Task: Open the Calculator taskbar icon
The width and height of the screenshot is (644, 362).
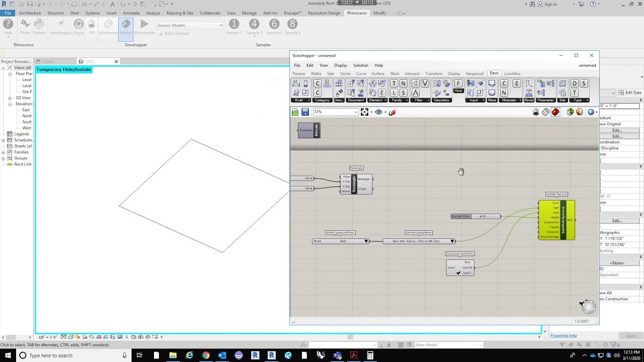Action: coord(370,355)
